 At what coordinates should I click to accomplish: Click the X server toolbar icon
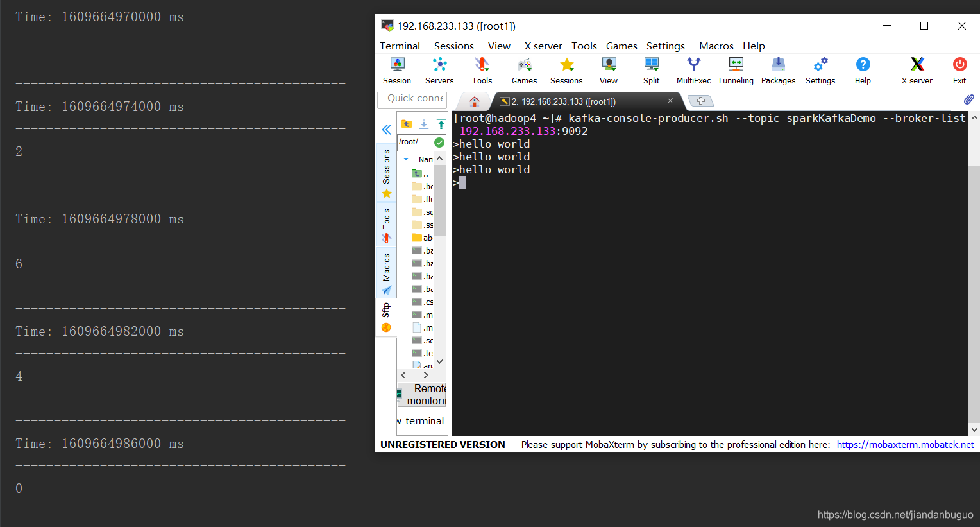[x=917, y=65]
